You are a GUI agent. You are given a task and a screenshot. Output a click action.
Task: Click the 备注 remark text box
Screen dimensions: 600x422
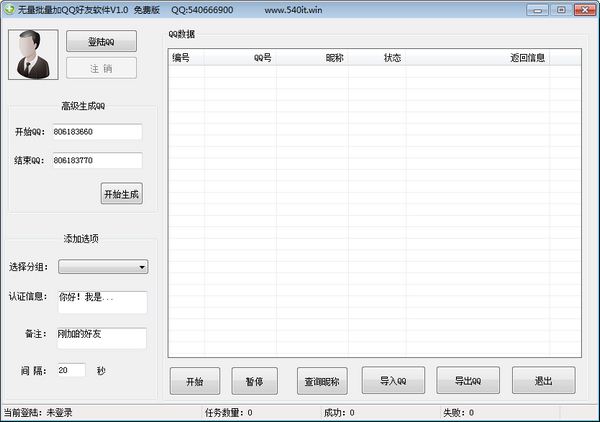101,338
